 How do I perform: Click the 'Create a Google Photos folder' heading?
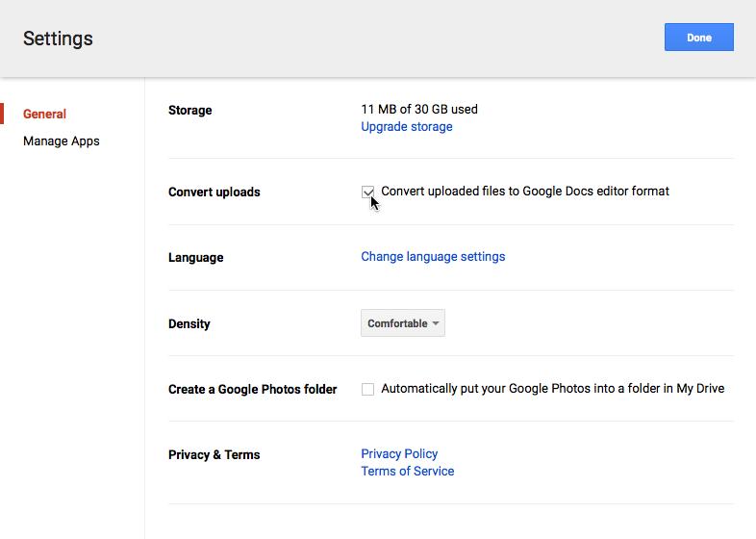252,389
